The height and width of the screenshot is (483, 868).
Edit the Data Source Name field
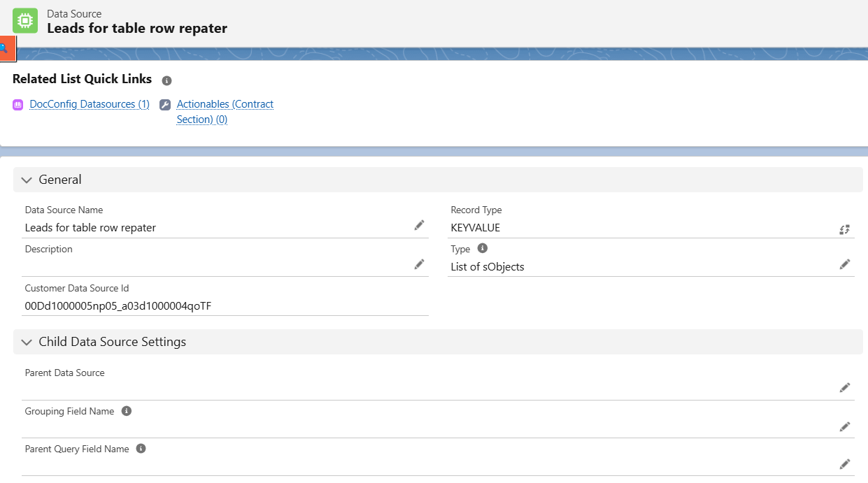click(x=419, y=225)
